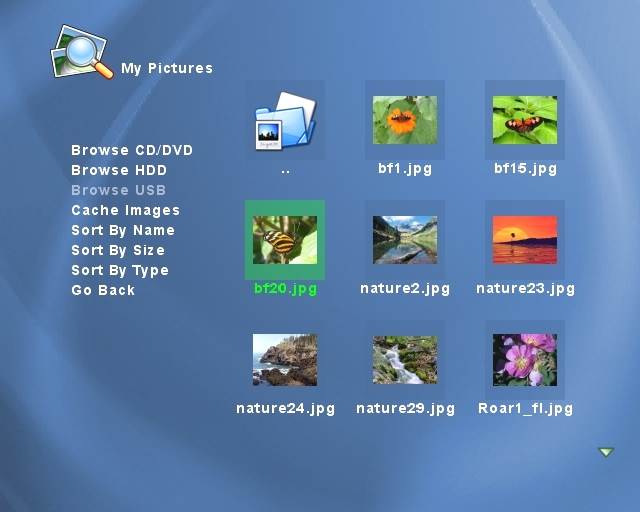Select the dimmed Browse USB entry

coord(118,190)
